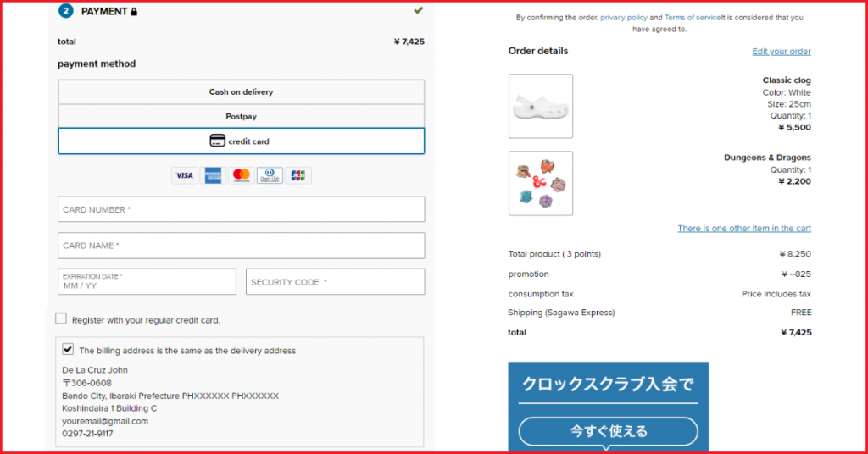Click the SECURITY CODE field
The image size is (868, 454).
(335, 281)
